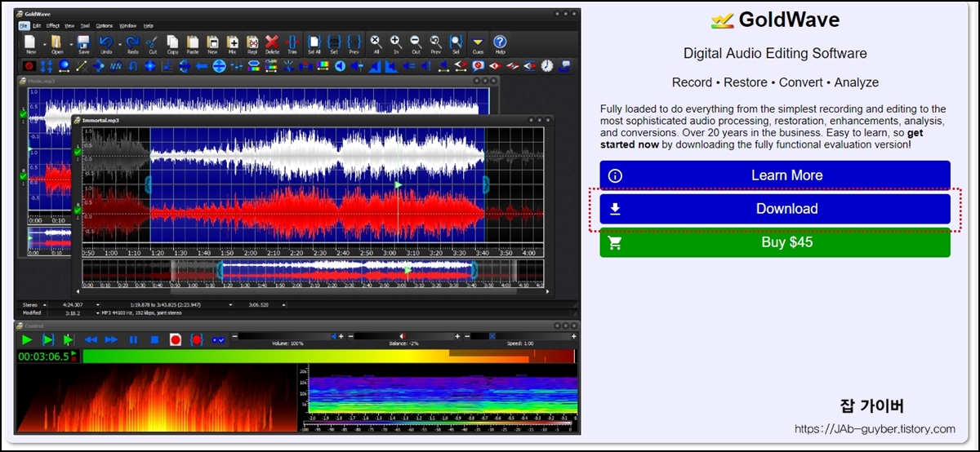The width and height of the screenshot is (980, 452).
Task: Toggle left channel checkmark in Music.mp3 window
Action: tap(23, 116)
